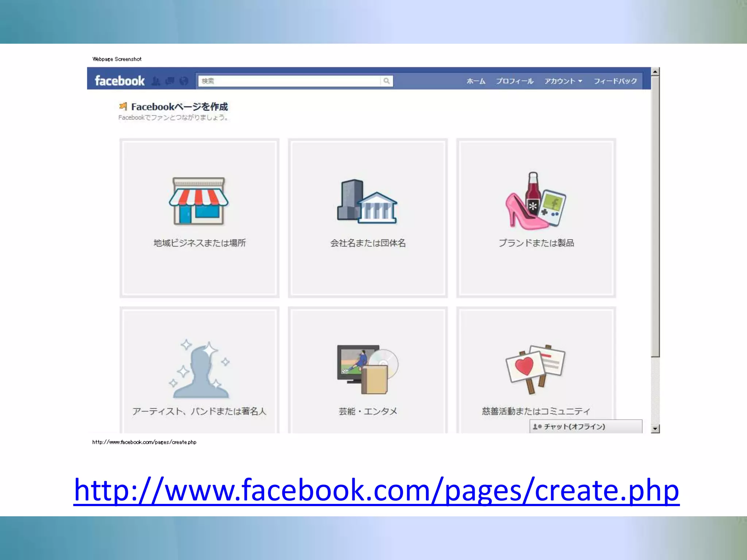The image size is (747, 560).
Task: Choose ブランドまたは製品 label
Action: [536, 243]
